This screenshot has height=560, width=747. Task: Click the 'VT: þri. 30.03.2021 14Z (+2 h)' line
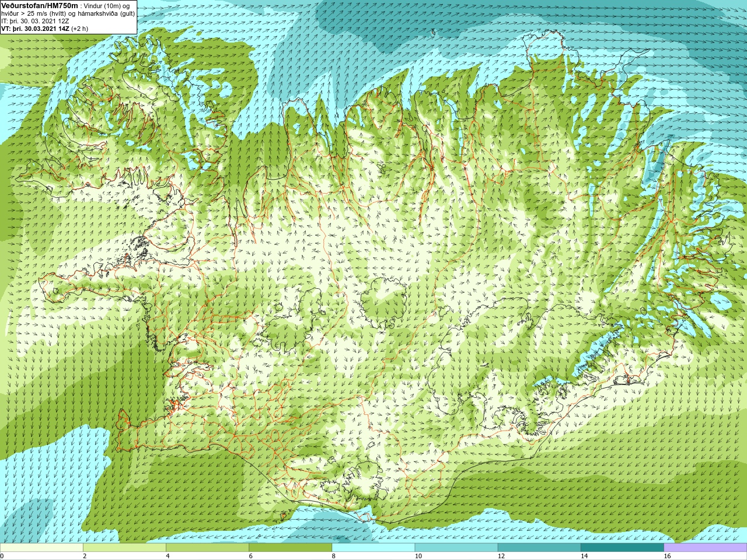(x=45, y=28)
